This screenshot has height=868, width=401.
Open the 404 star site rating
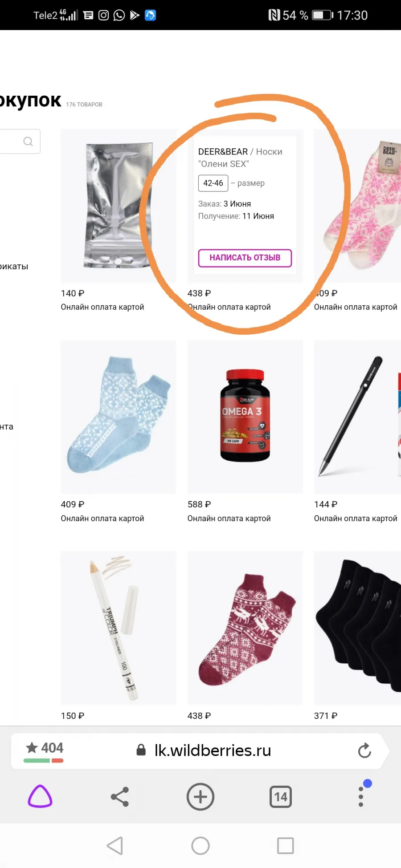click(x=44, y=750)
